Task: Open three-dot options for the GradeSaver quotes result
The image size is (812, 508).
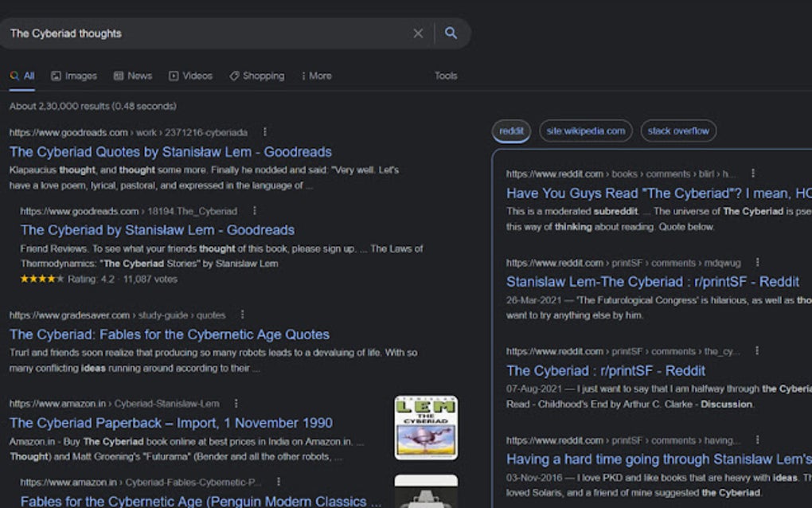Action: click(242, 315)
